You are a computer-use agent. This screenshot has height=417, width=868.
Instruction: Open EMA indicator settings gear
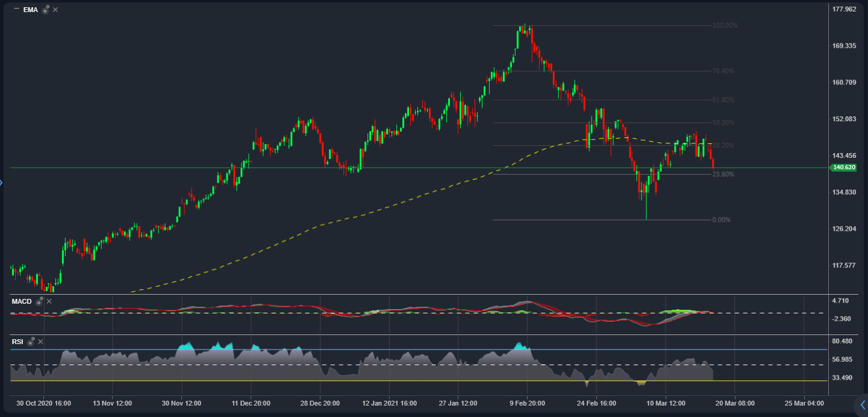pyautogui.click(x=45, y=10)
